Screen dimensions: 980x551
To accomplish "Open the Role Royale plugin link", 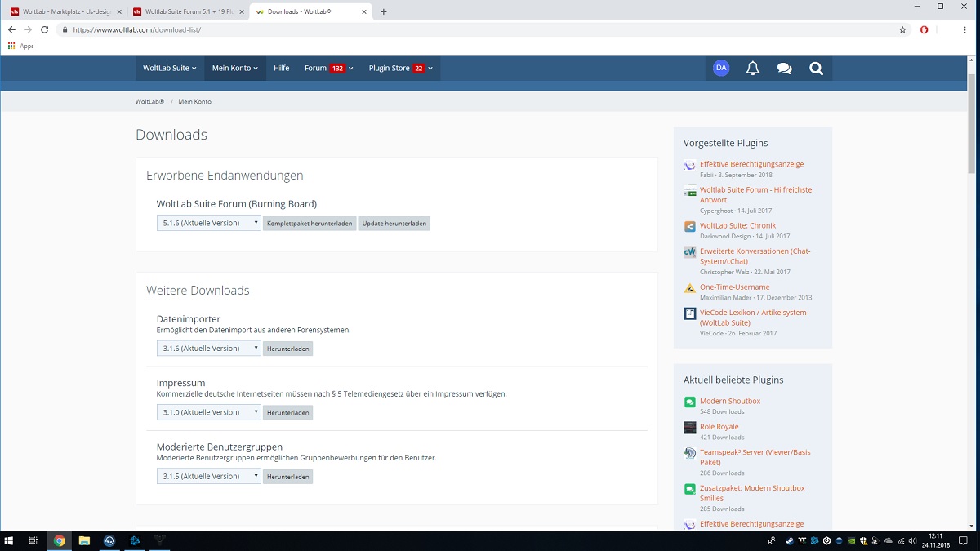I will pyautogui.click(x=719, y=427).
